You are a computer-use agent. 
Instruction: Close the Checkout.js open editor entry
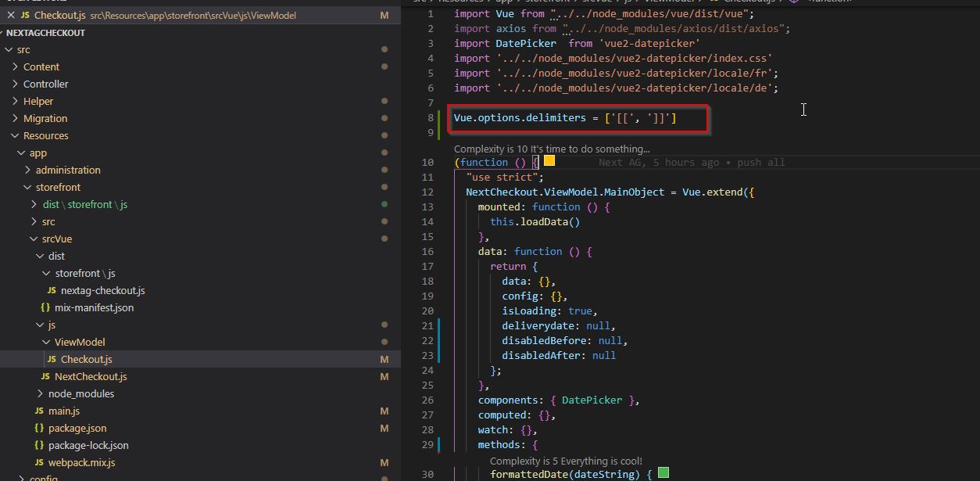11,15
